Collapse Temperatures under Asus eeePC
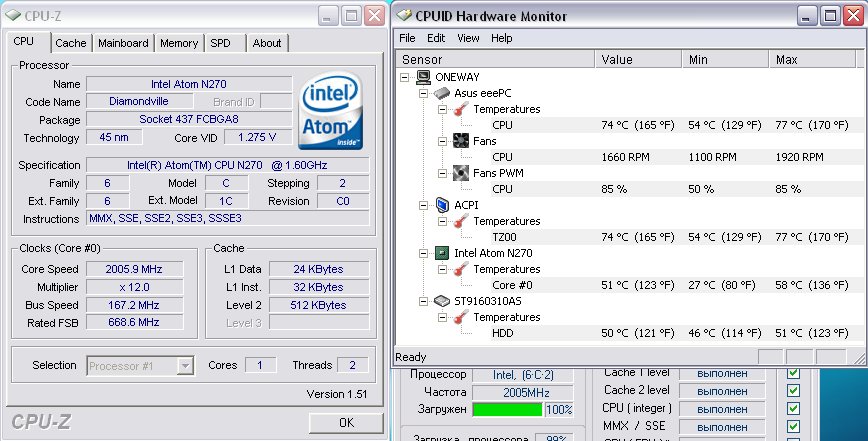Screen dimensions: 868x441 click(x=442, y=110)
